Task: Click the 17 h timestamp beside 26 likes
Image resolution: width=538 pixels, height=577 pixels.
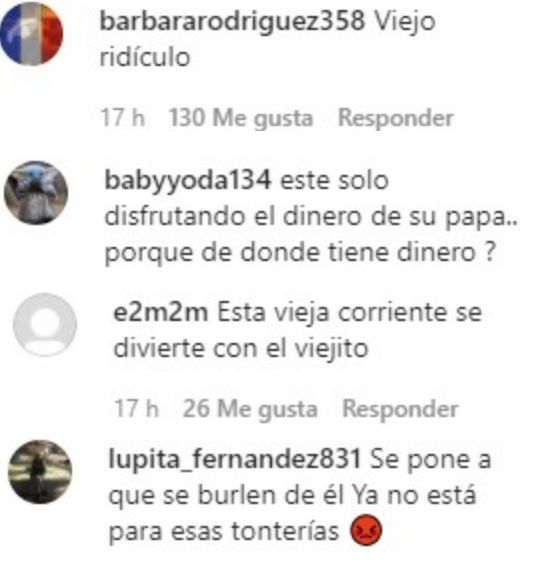Action: point(137,409)
